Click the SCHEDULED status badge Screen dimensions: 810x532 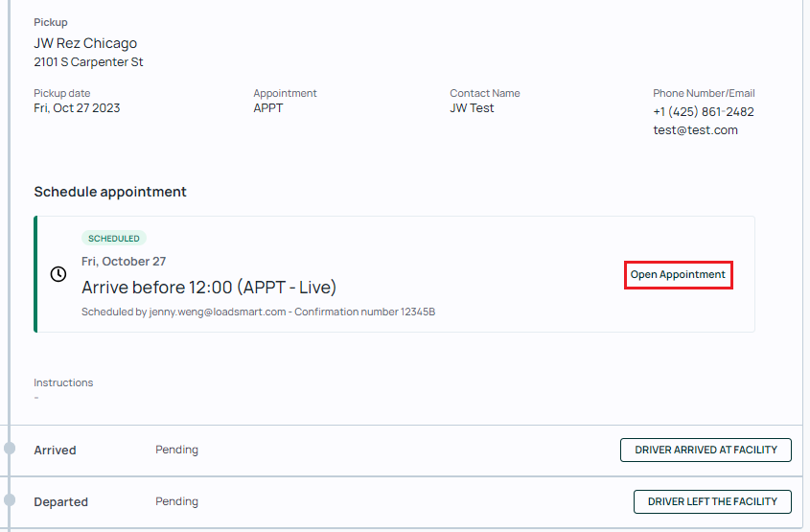click(x=114, y=238)
